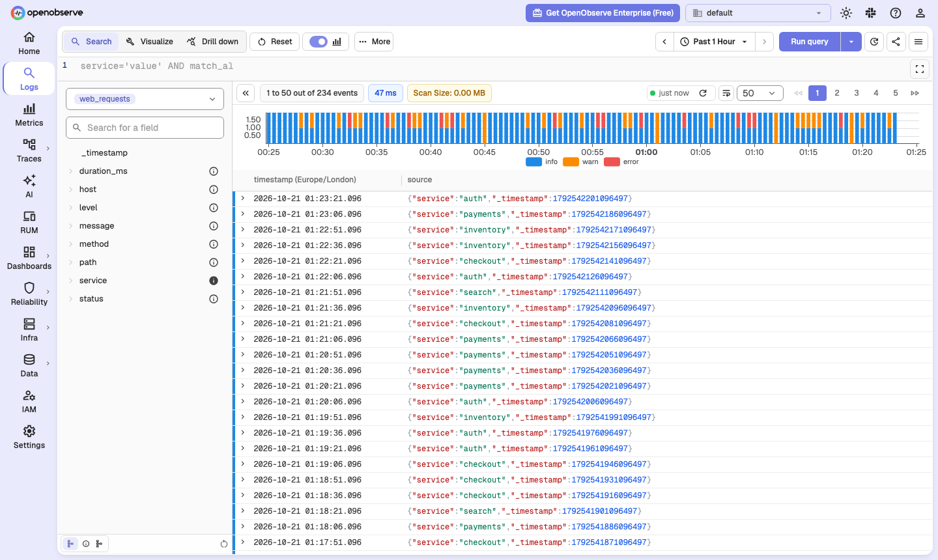The width and height of the screenshot is (938, 560).
Task: Open the auto refresh interval icon
Action: pyautogui.click(x=874, y=42)
